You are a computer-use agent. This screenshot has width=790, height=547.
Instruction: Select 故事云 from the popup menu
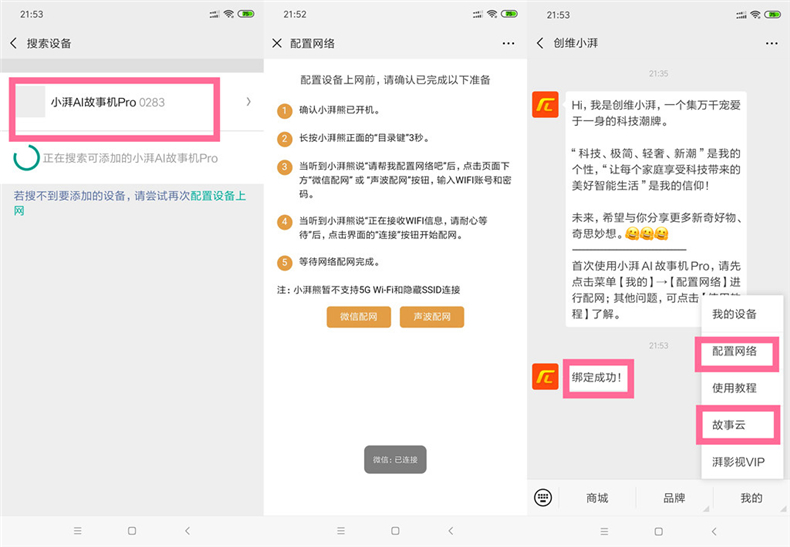729,425
